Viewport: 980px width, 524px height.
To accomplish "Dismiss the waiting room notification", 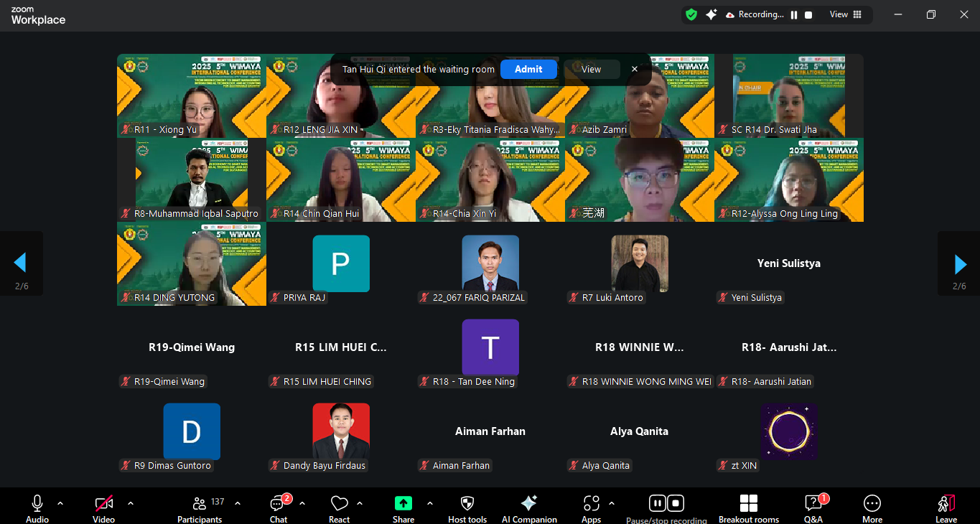I will [x=635, y=69].
